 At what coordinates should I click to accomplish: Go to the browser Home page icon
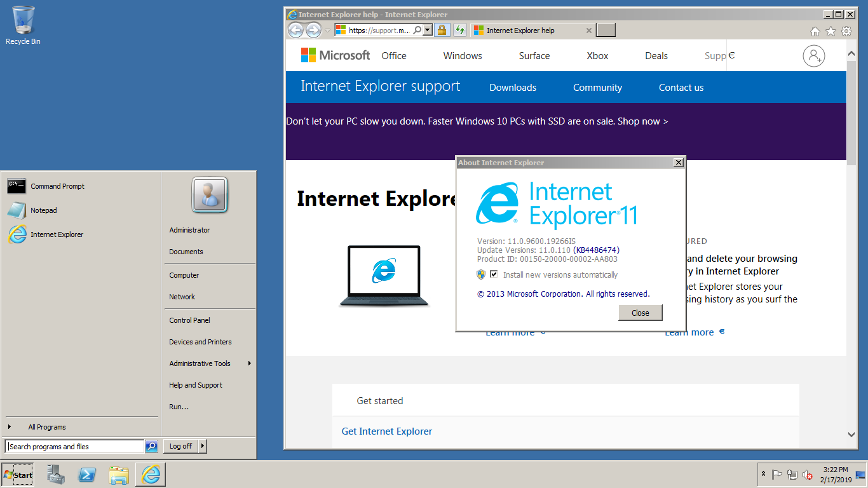pyautogui.click(x=815, y=31)
